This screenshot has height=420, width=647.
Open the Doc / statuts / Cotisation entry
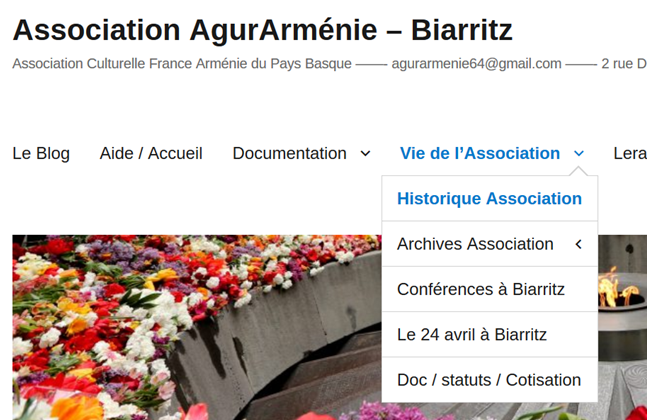click(x=489, y=380)
